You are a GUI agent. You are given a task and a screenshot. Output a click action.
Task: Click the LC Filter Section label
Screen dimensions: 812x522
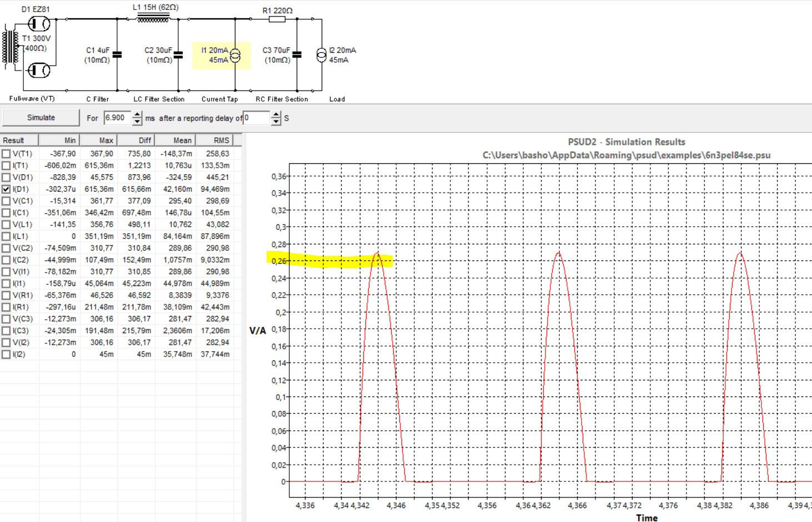159,99
